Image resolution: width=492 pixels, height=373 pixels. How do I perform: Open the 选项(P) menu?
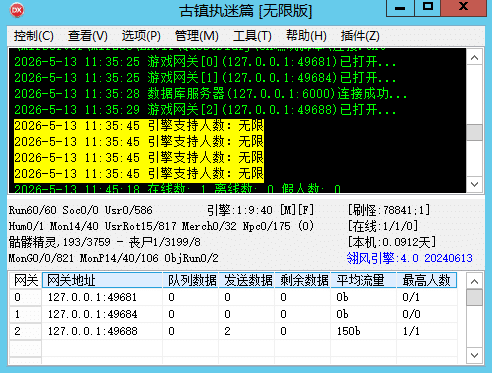(x=141, y=36)
